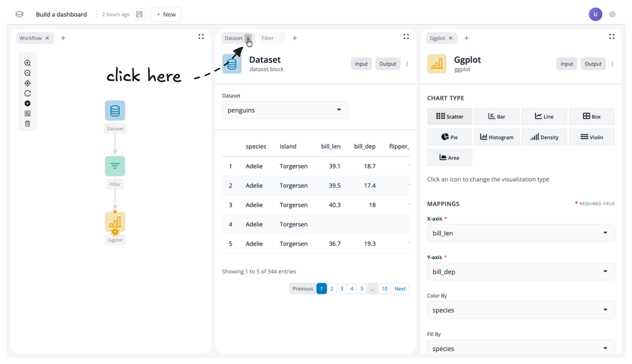Click the user avatar U
The height and width of the screenshot is (364, 632).
click(x=595, y=14)
